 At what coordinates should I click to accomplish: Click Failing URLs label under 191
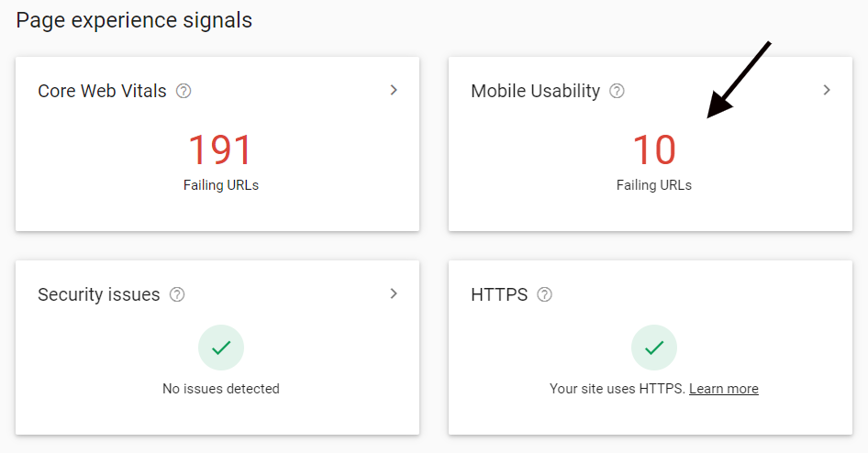click(x=221, y=185)
